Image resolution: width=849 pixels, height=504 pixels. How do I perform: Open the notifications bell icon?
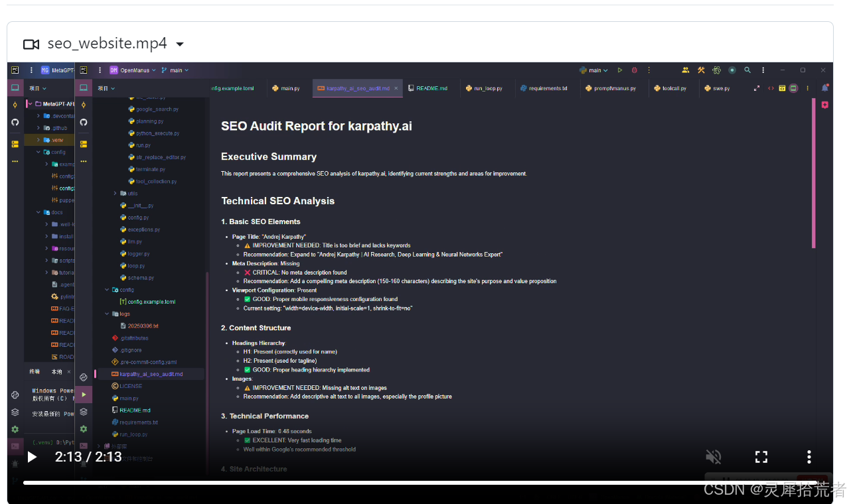825,88
